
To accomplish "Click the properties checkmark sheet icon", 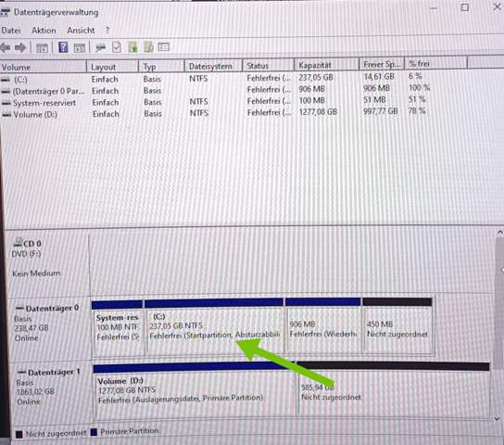I will (x=117, y=47).
